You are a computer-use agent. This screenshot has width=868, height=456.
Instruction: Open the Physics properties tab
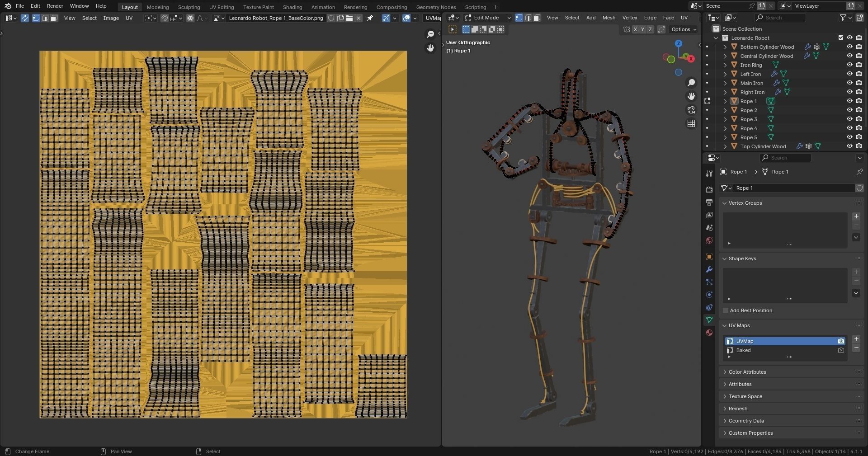click(x=709, y=294)
